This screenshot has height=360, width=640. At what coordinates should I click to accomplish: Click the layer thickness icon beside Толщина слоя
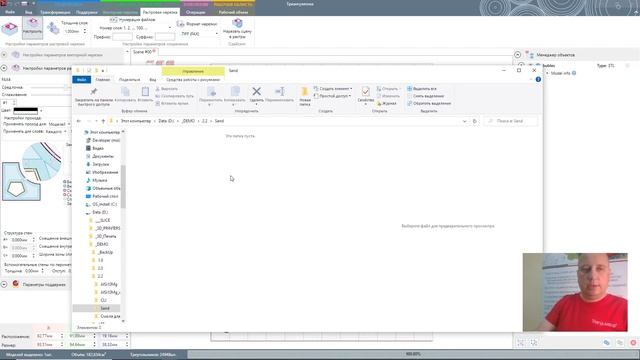pyautogui.click(x=53, y=28)
